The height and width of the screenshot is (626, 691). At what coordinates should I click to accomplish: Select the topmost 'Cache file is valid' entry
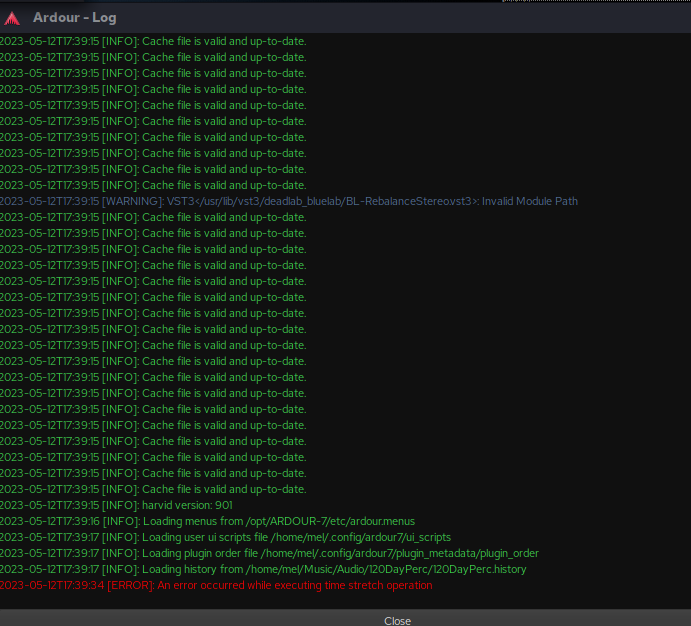(153, 41)
